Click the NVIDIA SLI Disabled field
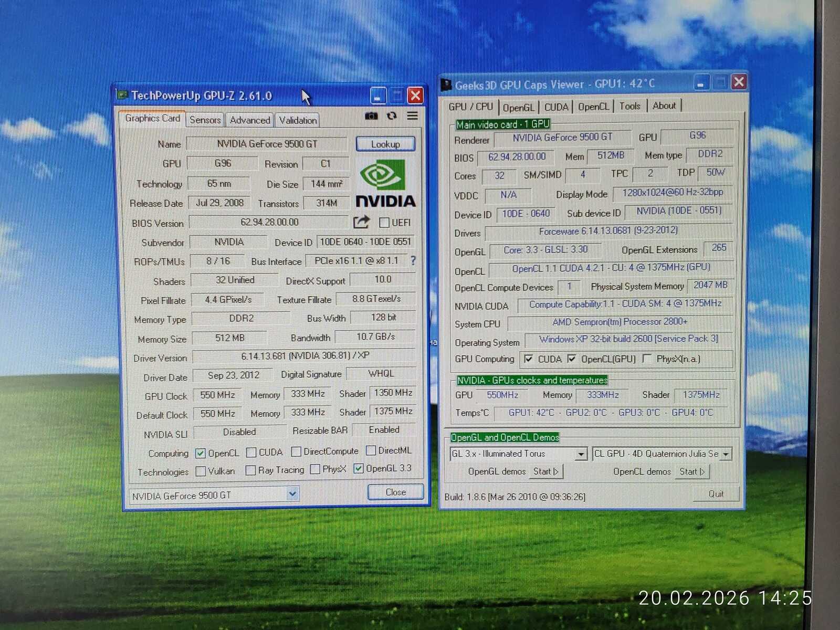Image resolution: width=840 pixels, height=630 pixels. (x=239, y=432)
